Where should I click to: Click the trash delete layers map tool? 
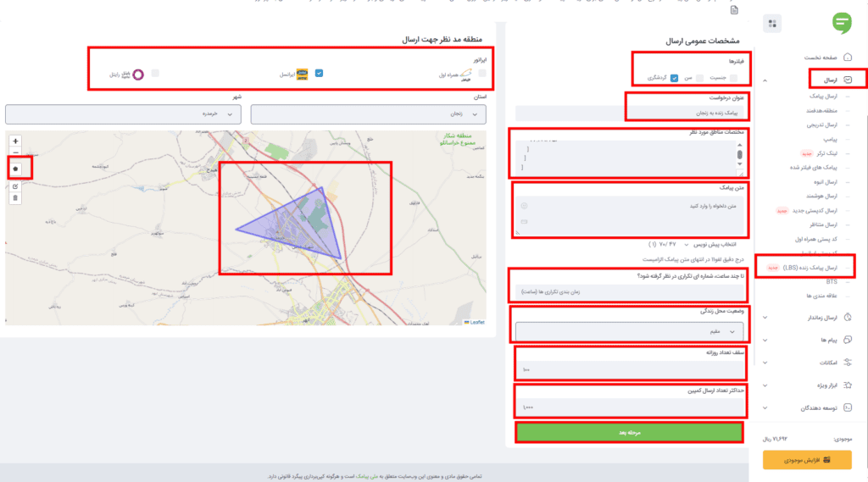point(15,198)
